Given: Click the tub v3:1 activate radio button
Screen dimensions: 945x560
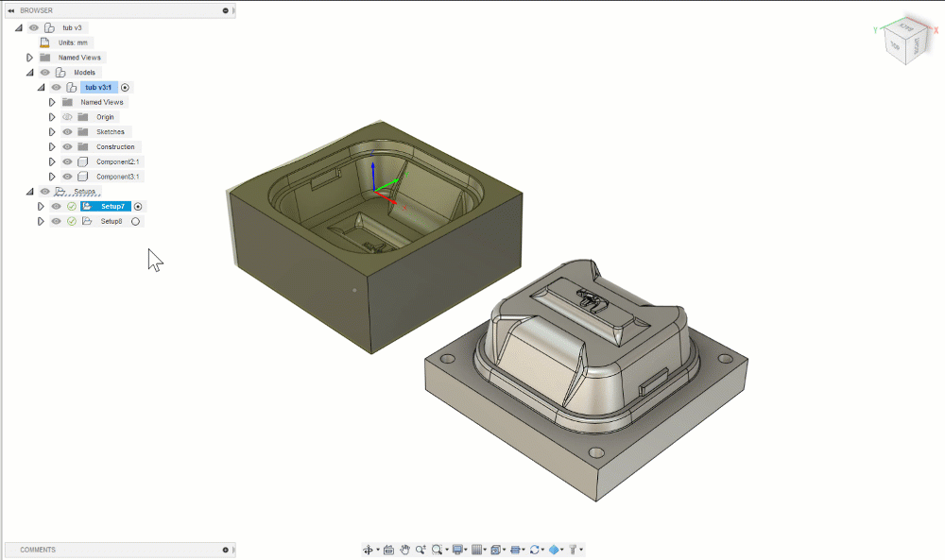Looking at the screenshot, I should tap(125, 87).
